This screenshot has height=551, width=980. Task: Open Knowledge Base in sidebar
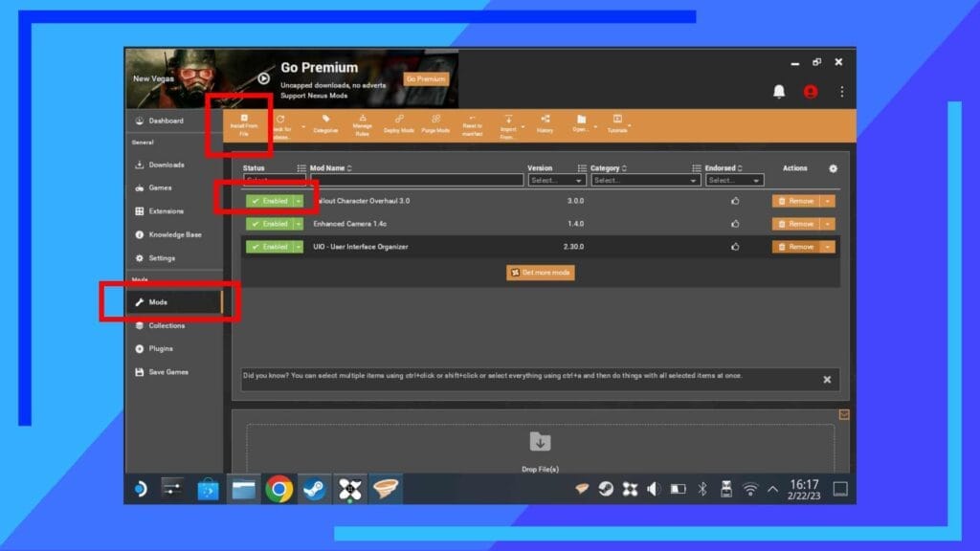click(x=174, y=235)
